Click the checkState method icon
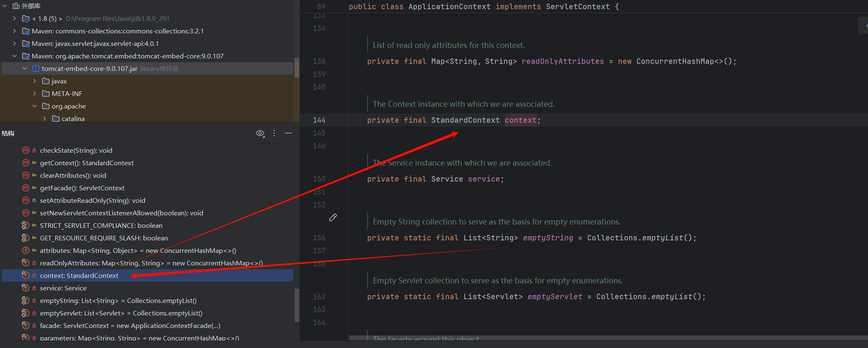 click(x=26, y=150)
